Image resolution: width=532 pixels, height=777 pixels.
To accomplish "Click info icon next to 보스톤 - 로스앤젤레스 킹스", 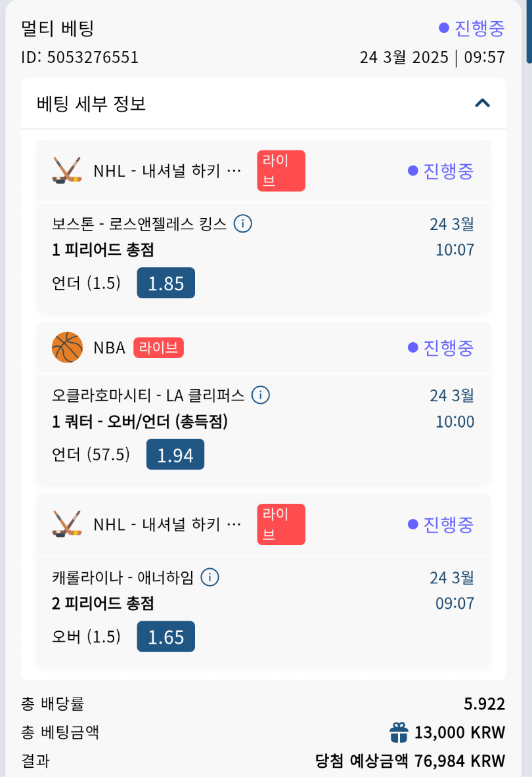I will 243,224.
